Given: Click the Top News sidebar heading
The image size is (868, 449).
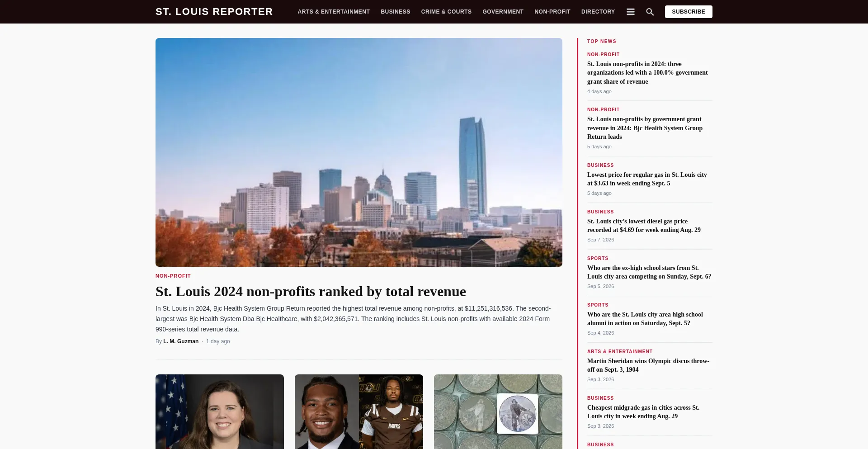Looking at the screenshot, I should 602,41.
